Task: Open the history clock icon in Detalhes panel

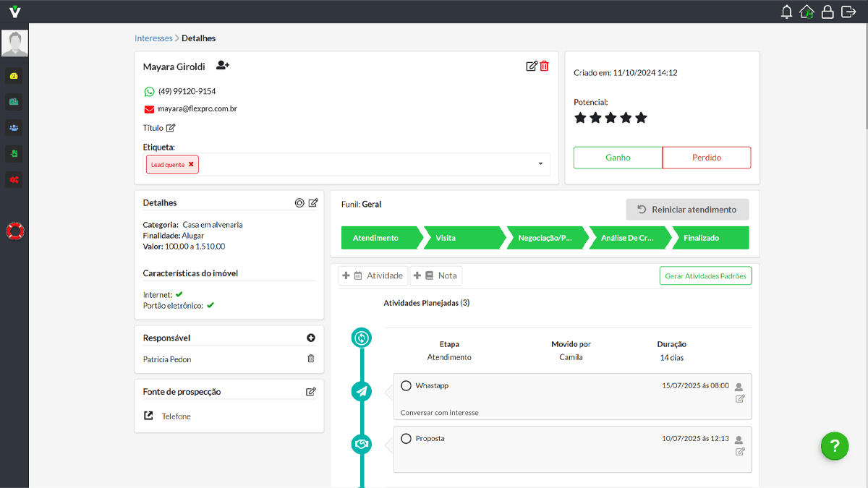Action: pyautogui.click(x=299, y=202)
